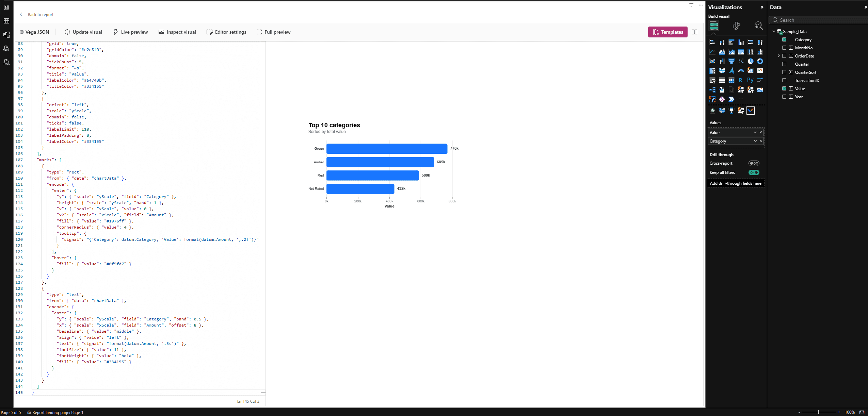Check the TransactionID field checkbox
Viewport: 868px width, 416px height.
(784, 81)
